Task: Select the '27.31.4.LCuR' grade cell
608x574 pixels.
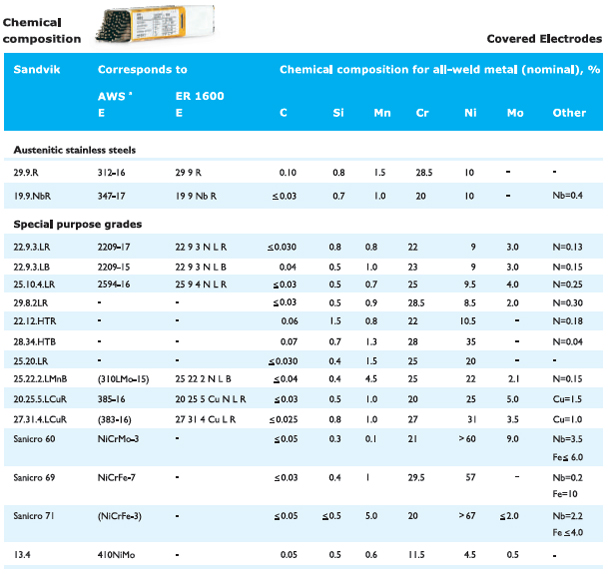Action: tap(40, 419)
